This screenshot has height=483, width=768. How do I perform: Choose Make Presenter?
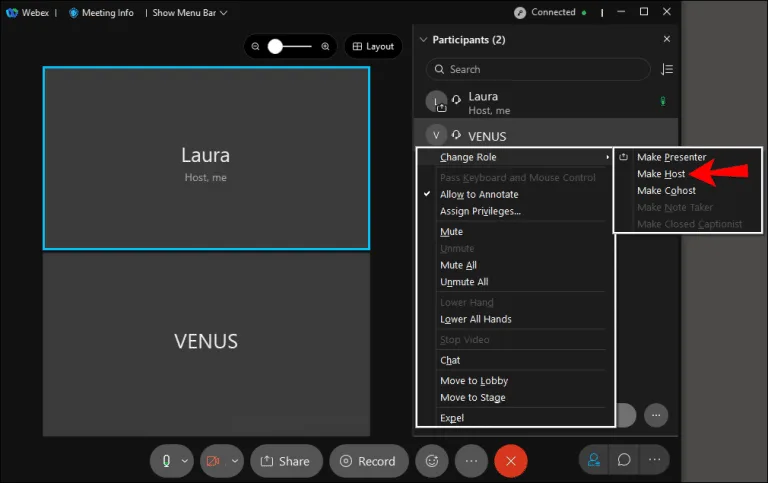[x=672, y=157]
